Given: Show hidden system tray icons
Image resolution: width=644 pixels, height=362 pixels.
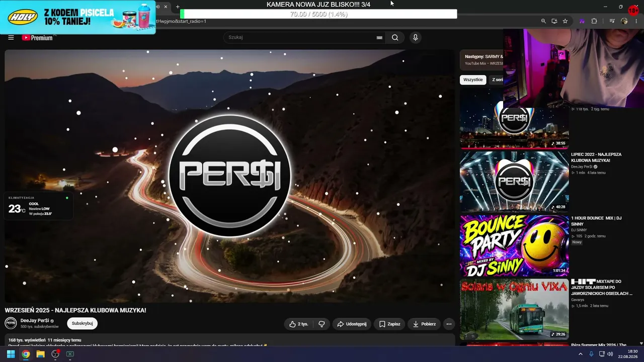Looking at the screenshot, I should coord(580,354).
